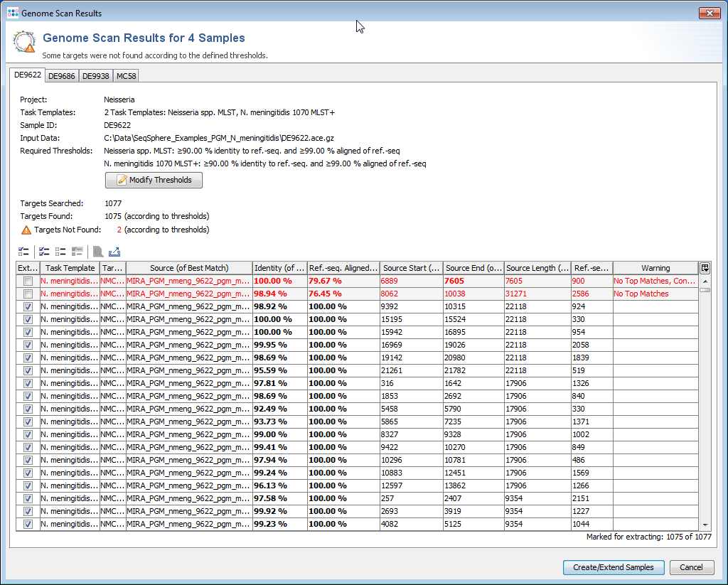Click the orange warning triangle beside Targets Not Found

[26, 230]
